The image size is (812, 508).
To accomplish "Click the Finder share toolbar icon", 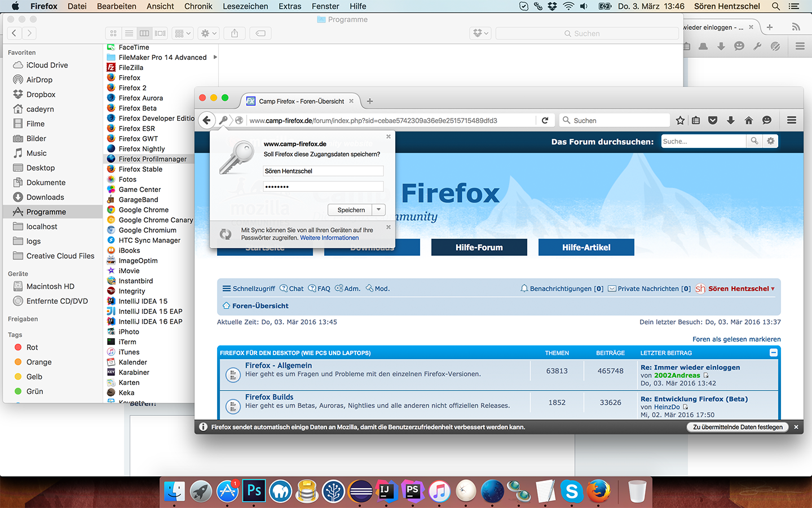I will (x=235, y=33).
